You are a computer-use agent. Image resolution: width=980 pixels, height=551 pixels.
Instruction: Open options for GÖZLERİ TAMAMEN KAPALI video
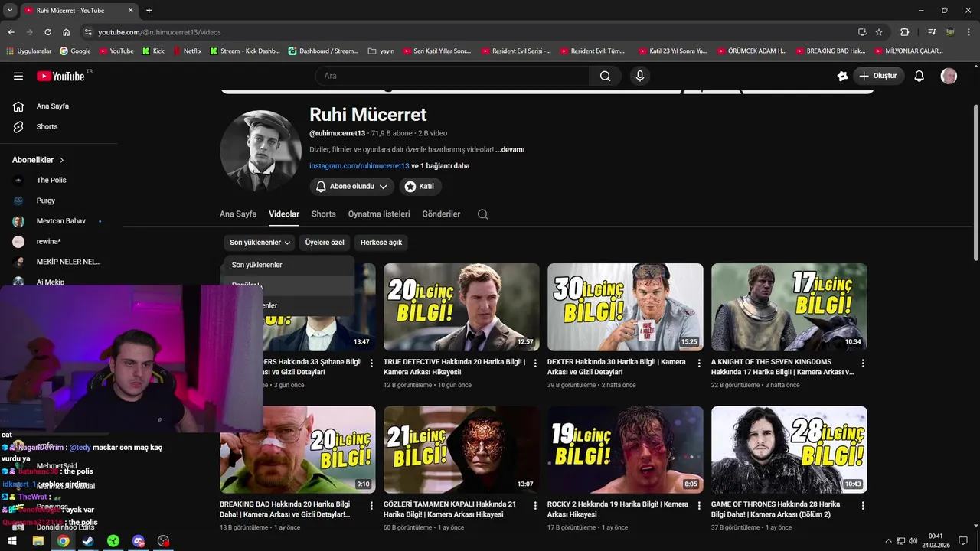(x=535, y=506)
